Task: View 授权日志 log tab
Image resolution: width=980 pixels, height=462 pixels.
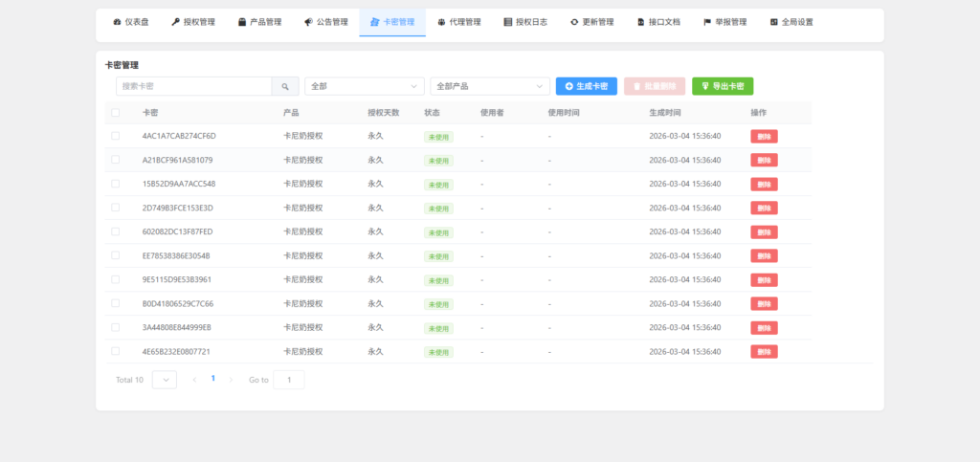Action: [x=524, y=22]
